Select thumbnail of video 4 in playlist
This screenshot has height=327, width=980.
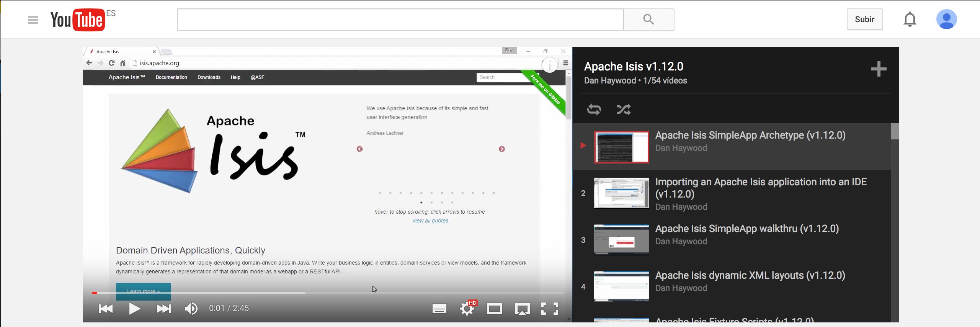coord(621,286)
